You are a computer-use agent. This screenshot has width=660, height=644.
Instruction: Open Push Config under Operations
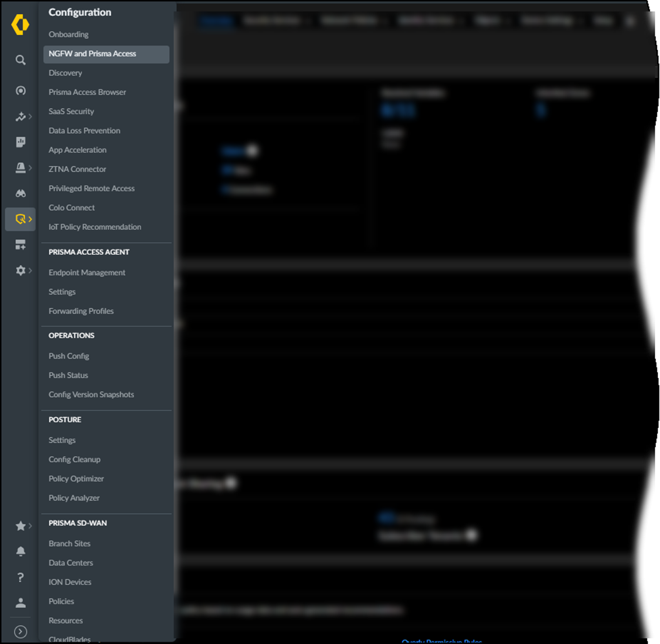(x=69, y=356)
